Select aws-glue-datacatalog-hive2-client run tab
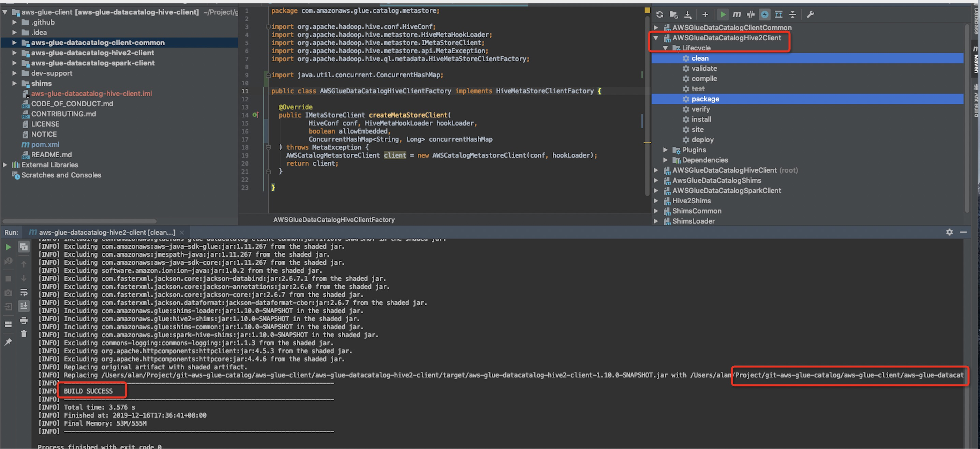Image resolution: width=980 pixels, height=449 pixels. point(106,232)
